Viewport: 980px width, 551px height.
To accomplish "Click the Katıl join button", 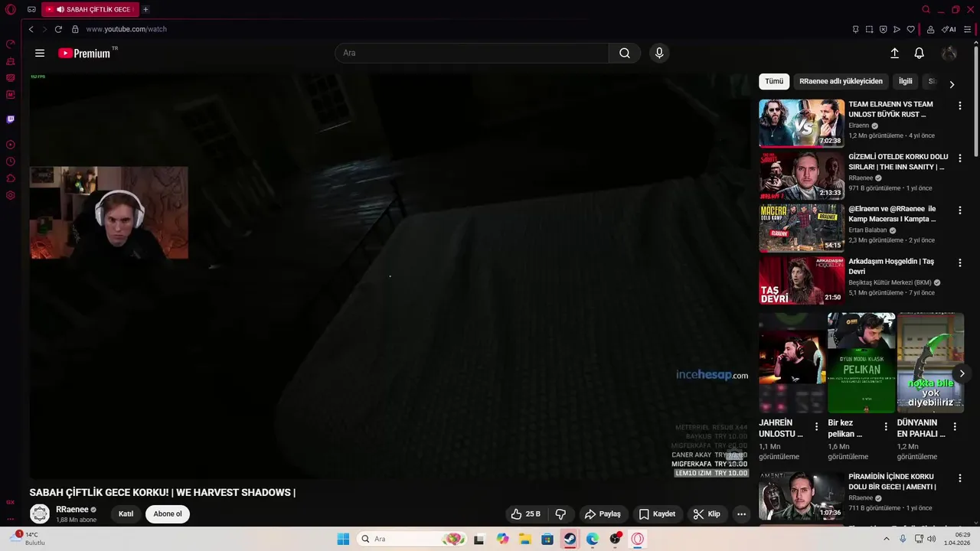I will pos(126,514).
